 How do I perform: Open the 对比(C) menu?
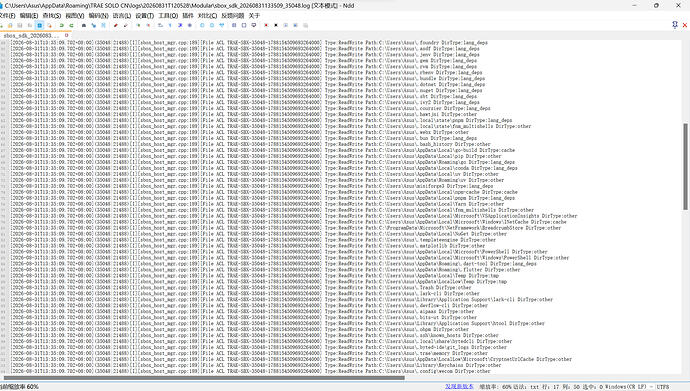point(207,15)
